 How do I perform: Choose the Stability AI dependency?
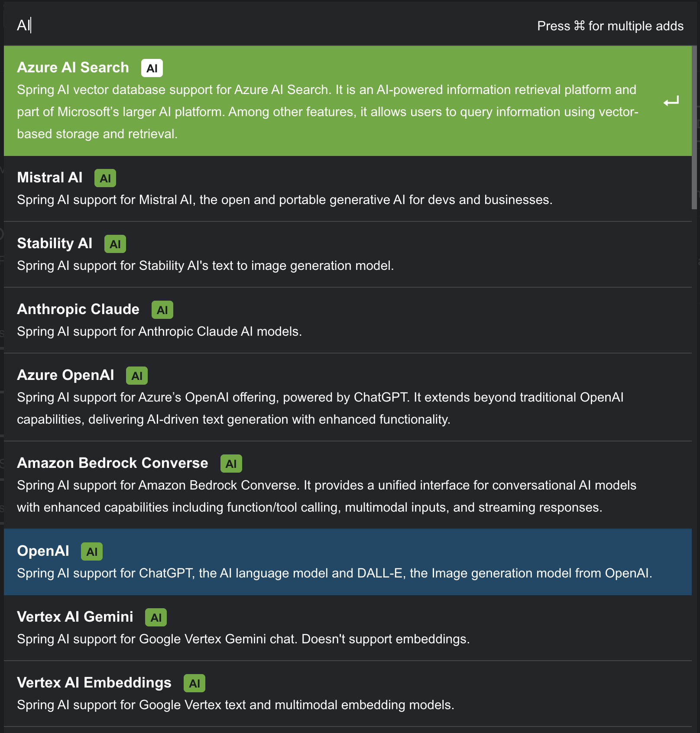[x=55, y=244]
